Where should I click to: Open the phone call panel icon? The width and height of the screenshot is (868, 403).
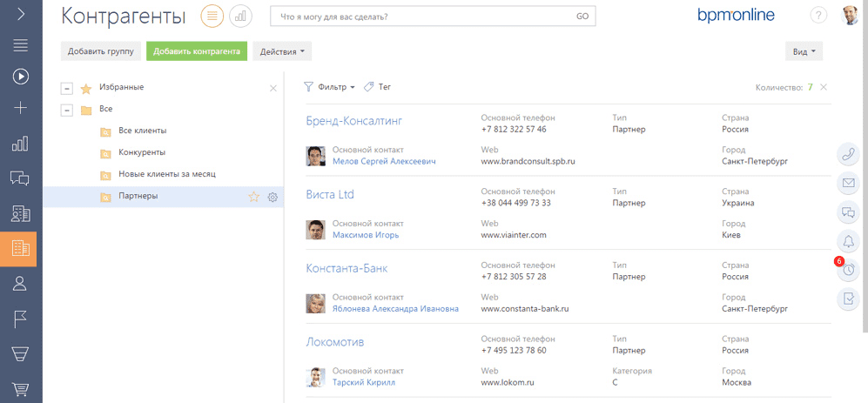click(x=847, y=155)
